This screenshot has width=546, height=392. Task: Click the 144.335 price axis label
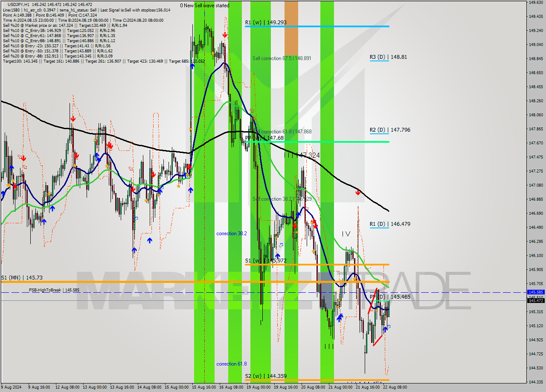(536, 382)
